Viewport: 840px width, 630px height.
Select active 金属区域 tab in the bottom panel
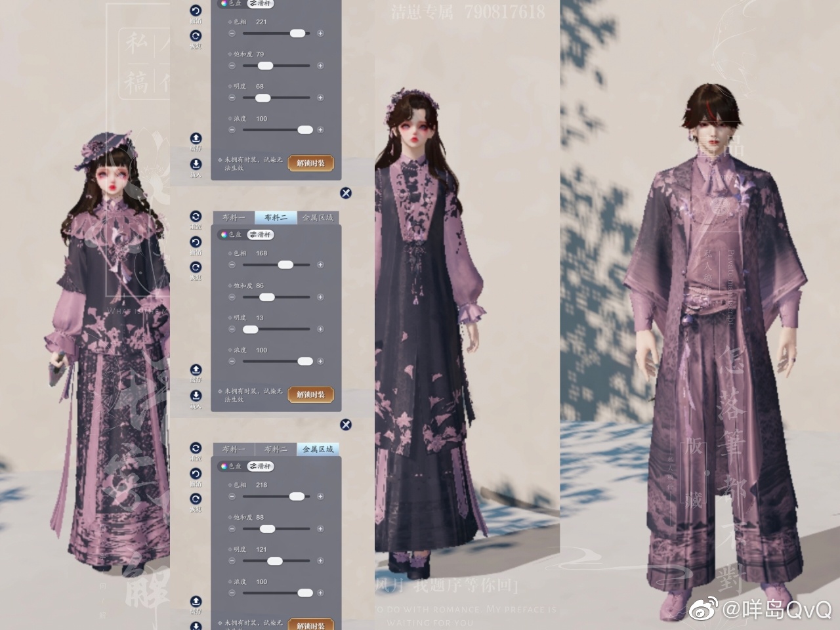point(318,450)
